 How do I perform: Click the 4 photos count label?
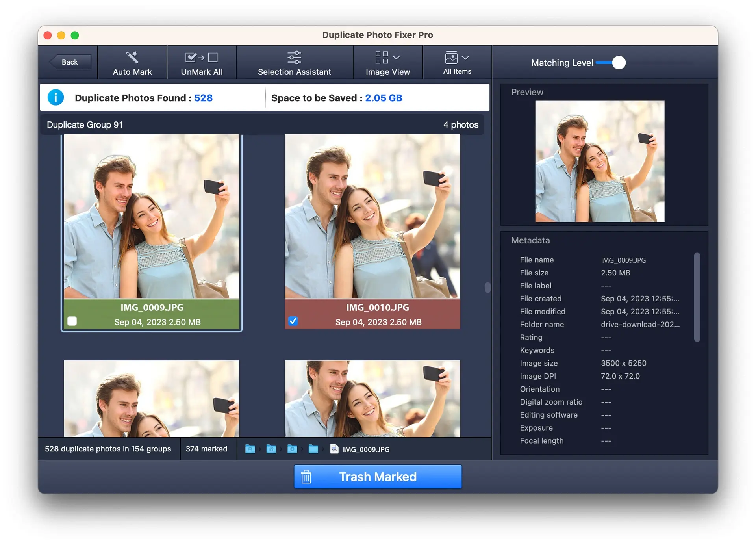click(461, 124)
